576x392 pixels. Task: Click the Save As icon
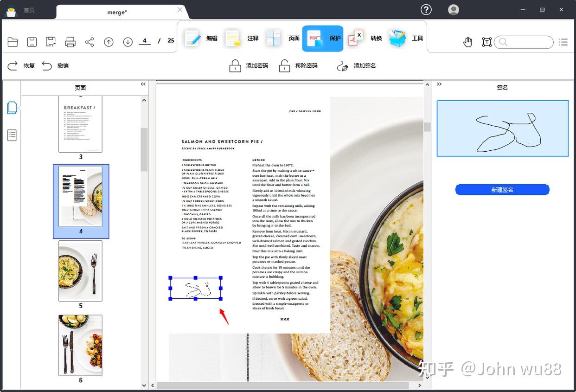pyautogui.click(x=51, y=42)
